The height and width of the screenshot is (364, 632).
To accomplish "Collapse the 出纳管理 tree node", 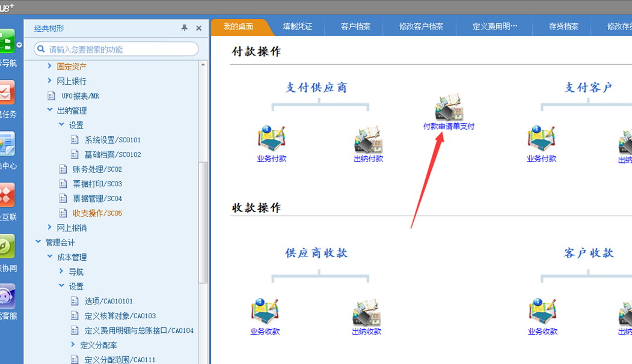I will [x=49, y=110].
